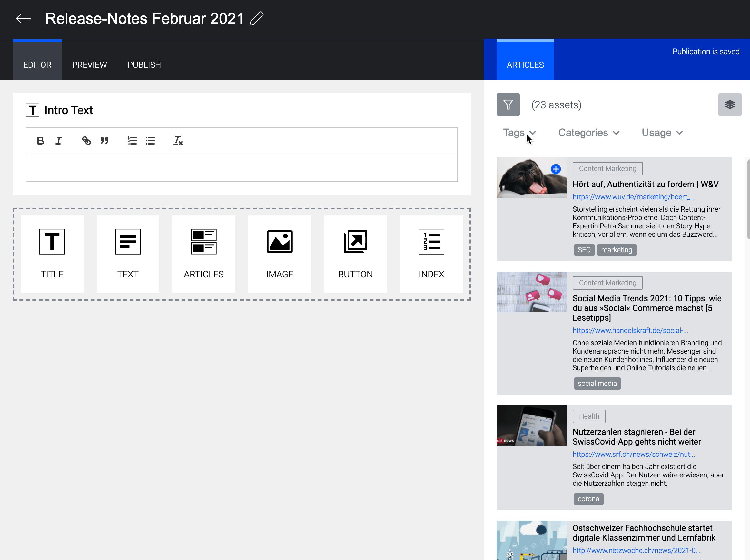Switch to the EDITOR tab

pos(37,60)
